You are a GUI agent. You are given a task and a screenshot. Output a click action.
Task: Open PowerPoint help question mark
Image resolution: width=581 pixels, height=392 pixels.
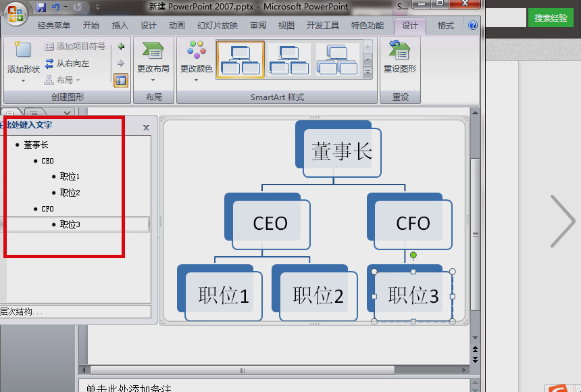point(473,25)
